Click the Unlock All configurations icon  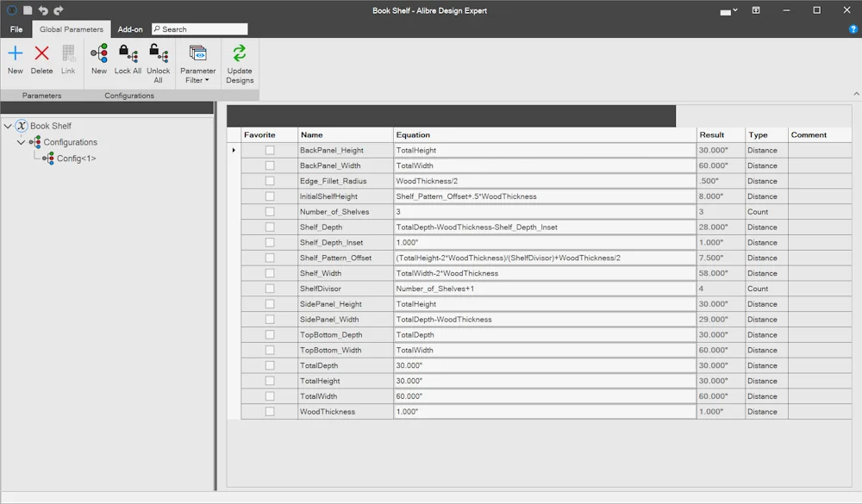159,53
